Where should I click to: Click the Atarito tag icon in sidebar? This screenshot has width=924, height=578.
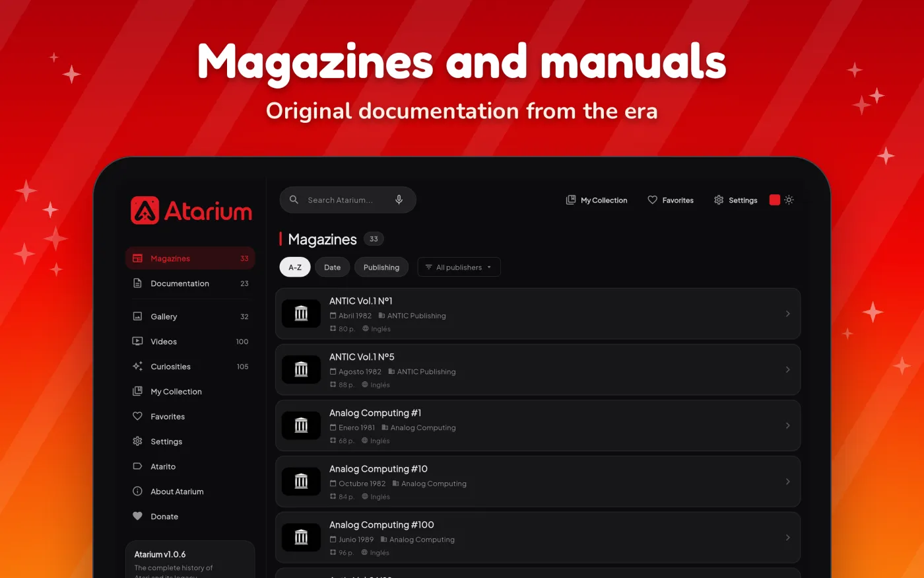coord(137,466)
